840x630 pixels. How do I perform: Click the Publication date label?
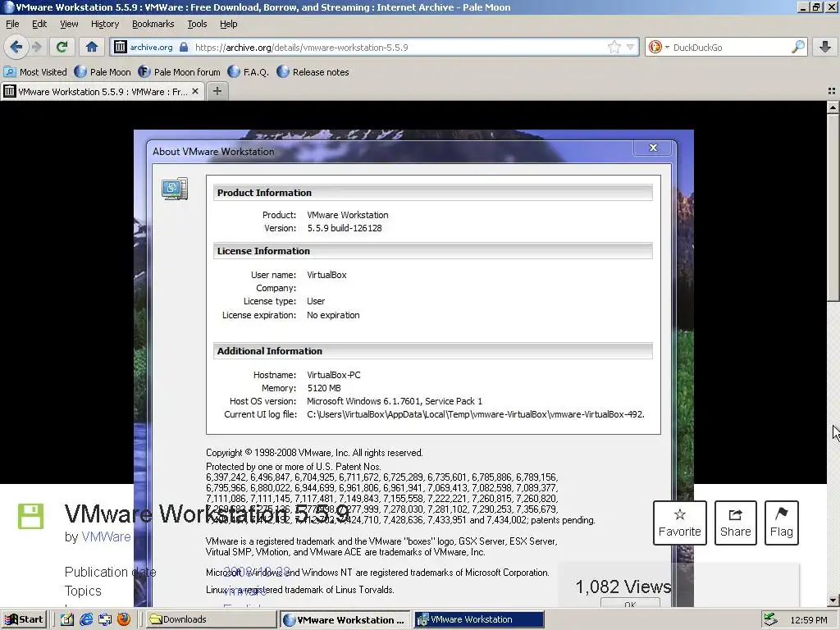[111, 572]
